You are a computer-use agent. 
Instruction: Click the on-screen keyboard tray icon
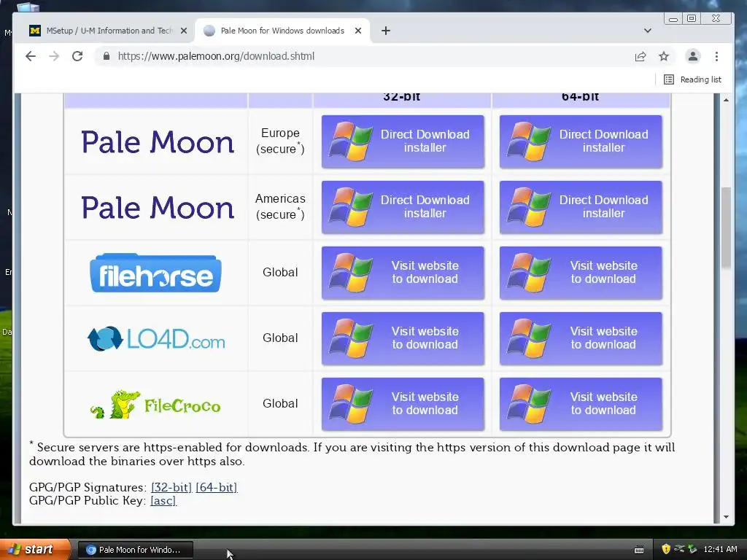coord(639,550)
